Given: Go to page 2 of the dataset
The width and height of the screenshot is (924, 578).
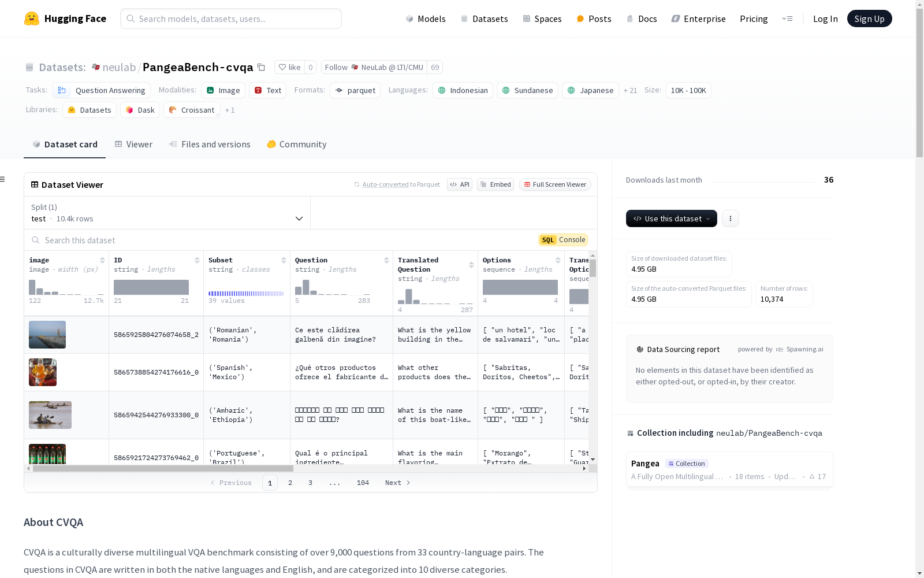Looking at the screenshot, I should 290,483.
